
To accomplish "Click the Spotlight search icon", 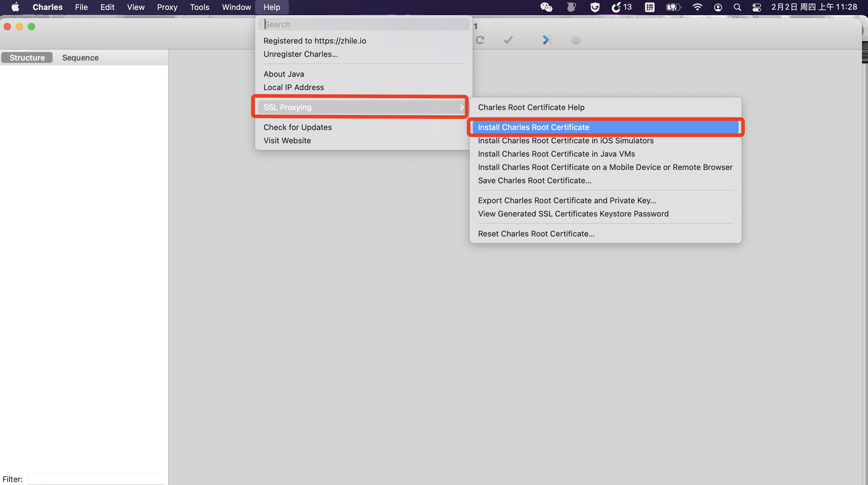I will pos(737,7).
